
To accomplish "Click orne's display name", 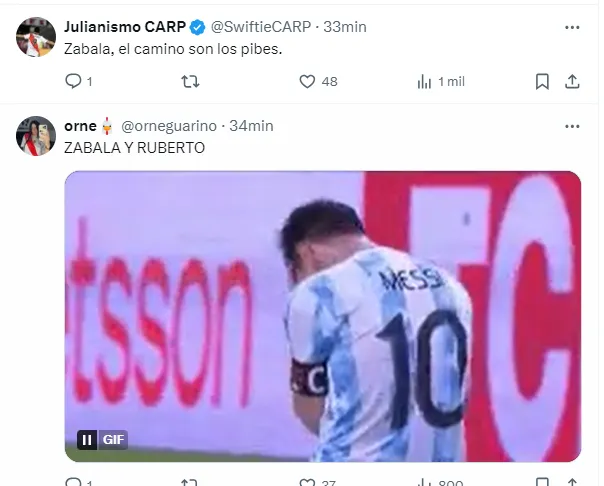I will pyautogui.click(x=80, y=126).
